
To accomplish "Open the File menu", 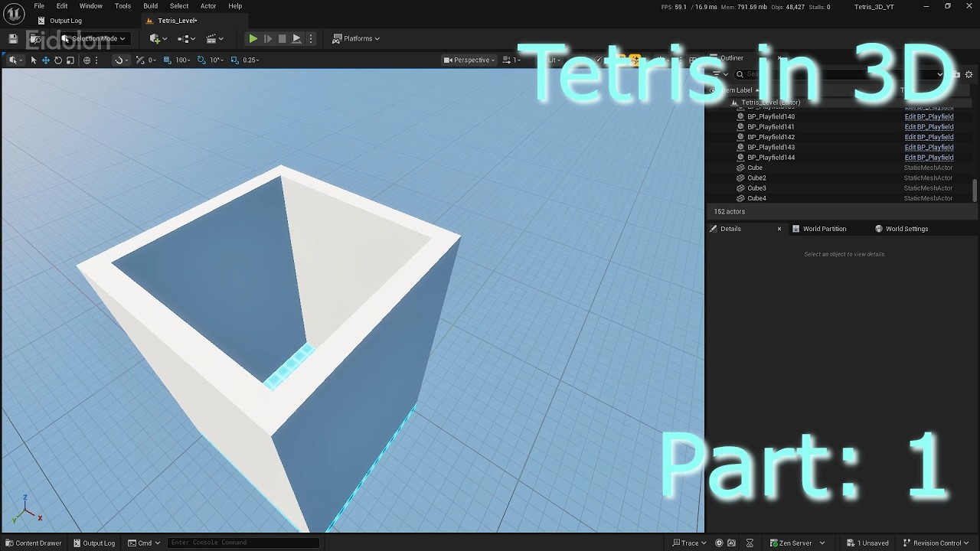I will click(x=39, y=6).
